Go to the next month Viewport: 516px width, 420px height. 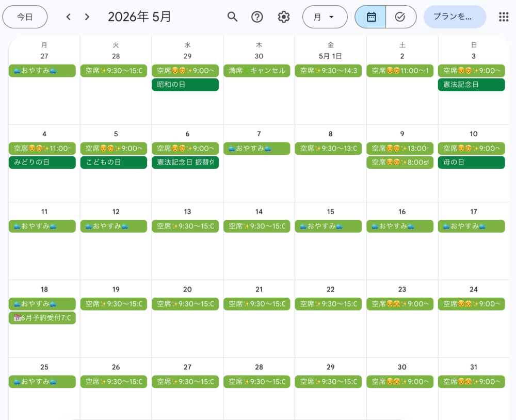click(87, 17)
